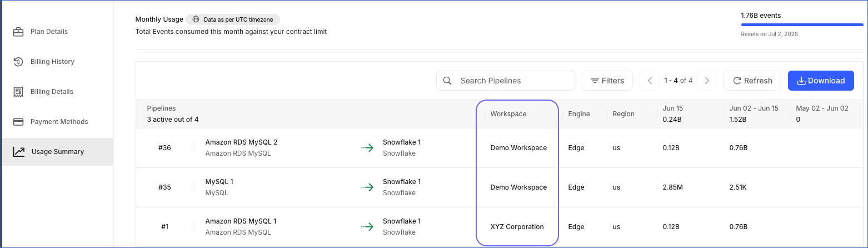Go to previous page of pipelines
The image size is (868, 248).
tap(650, 81)
